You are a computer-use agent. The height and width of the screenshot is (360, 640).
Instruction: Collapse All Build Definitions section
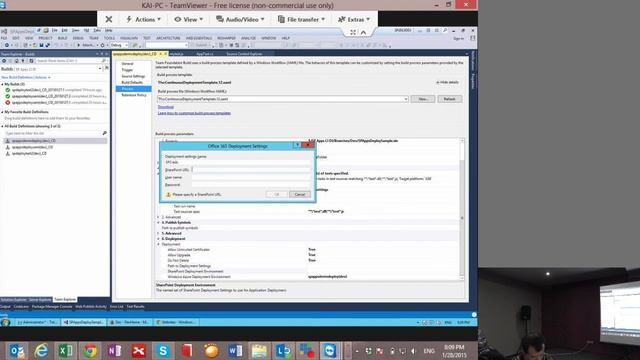[x=2, y=126]
